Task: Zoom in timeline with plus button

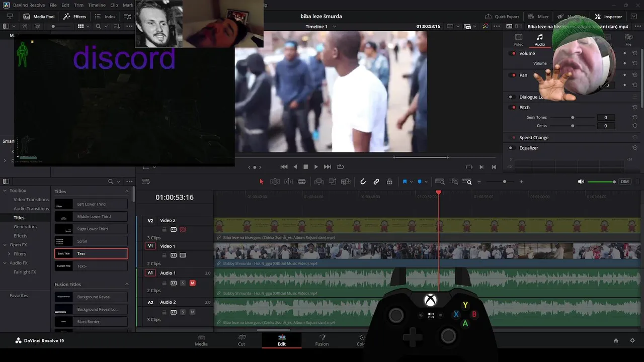Action: pos(521,182)
